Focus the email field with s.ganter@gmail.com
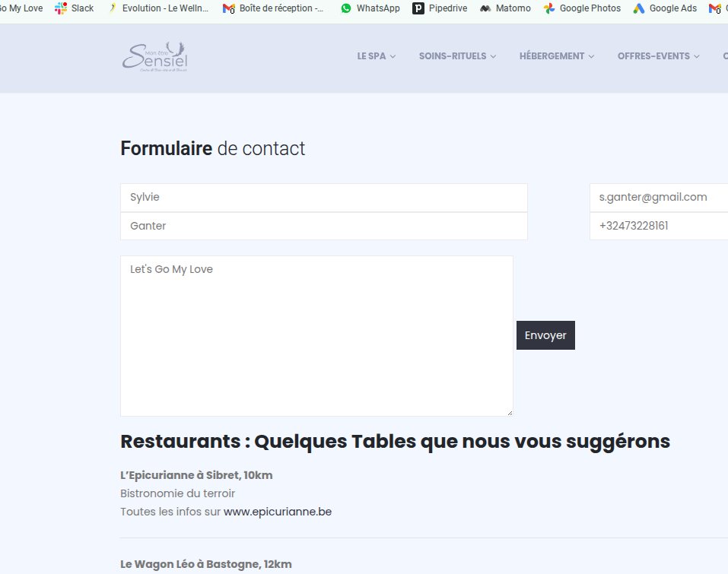This screenshot has height=574, width=728. tap(658, 198)
